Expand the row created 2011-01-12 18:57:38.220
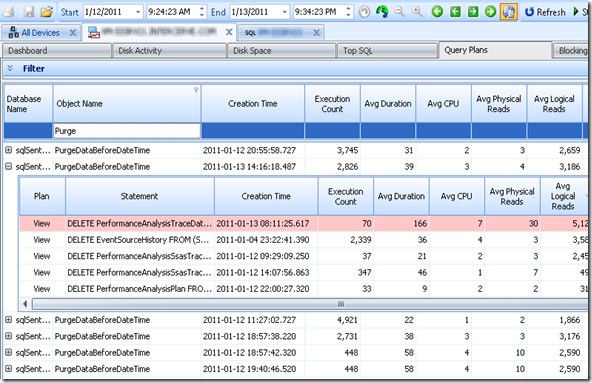 (x=8, y=336)
